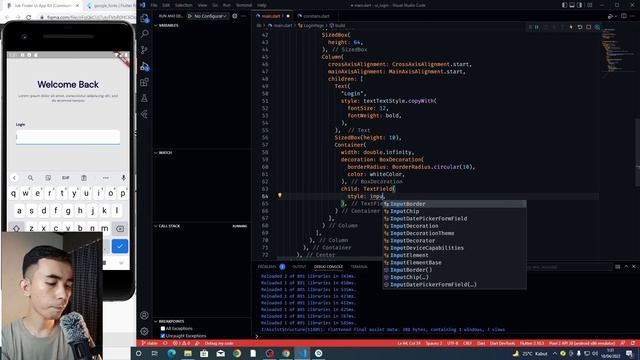640x360 pixels.
Task: Open the Manage gear in activity bar
Action: [144, 331]
